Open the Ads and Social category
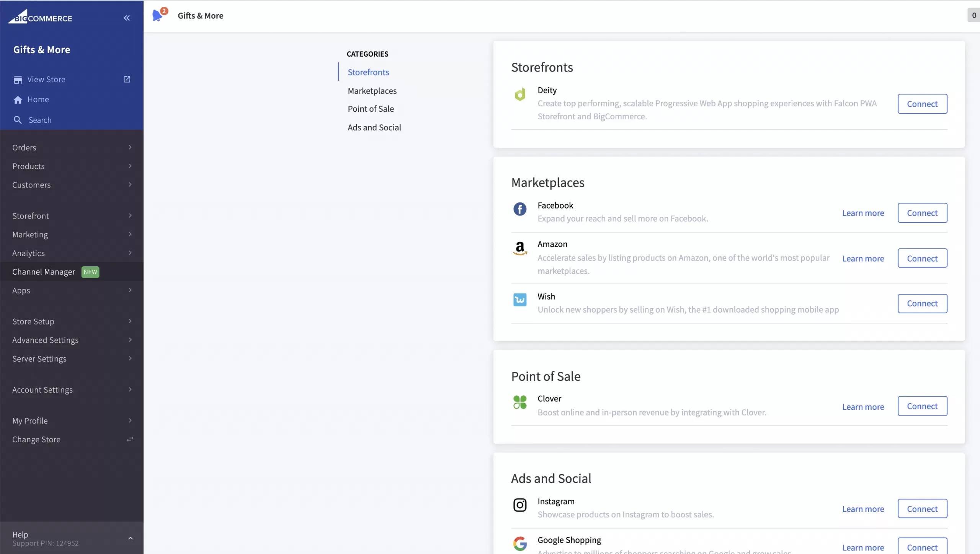This screenshot has height=554, width=980. 374,127
